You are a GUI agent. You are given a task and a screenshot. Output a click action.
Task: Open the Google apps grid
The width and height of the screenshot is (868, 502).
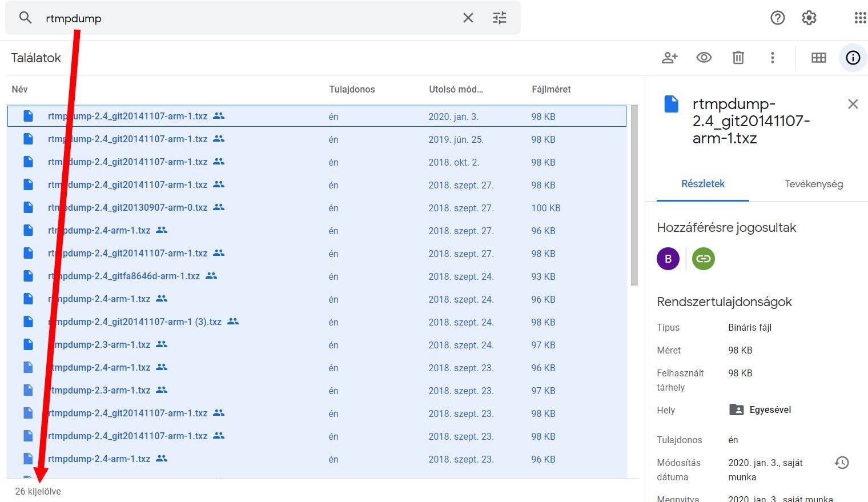(x=861, y=18)
